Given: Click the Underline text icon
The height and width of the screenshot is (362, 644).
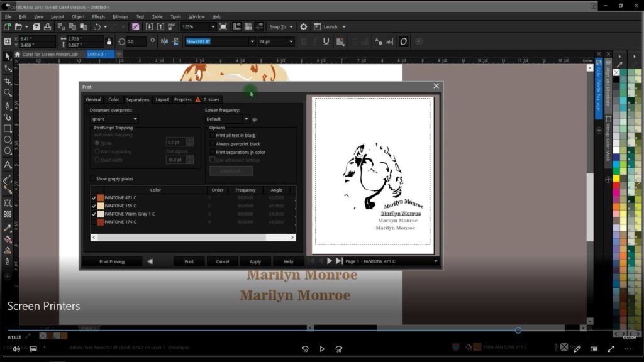Looking at the screenshot, I should tap(326, 41).
